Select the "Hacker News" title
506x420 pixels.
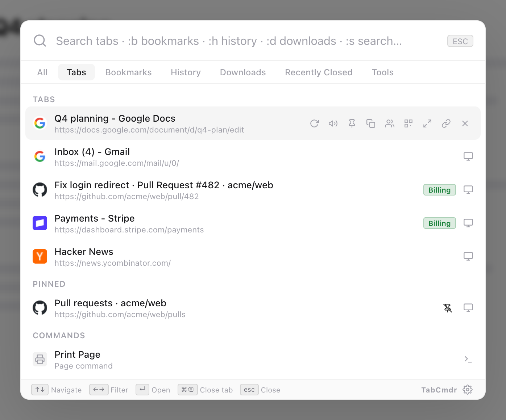pyautogui.click(x=84, y=252)
